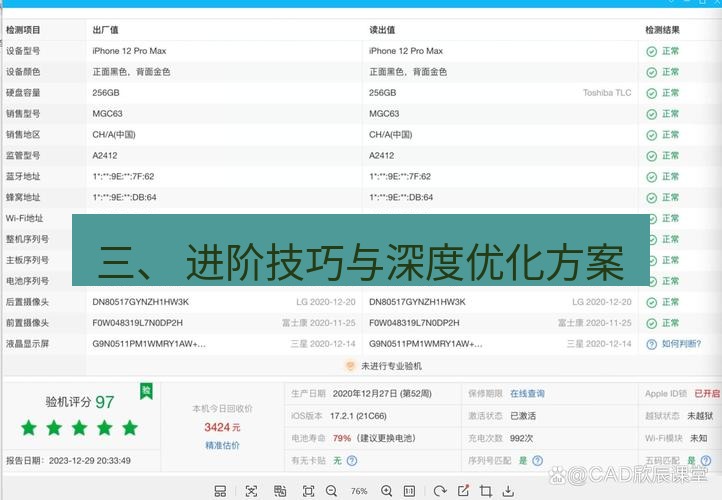Click the green check icon for 设备型号 row
Viewport: 722px width, 500px height.
point(651,52)
